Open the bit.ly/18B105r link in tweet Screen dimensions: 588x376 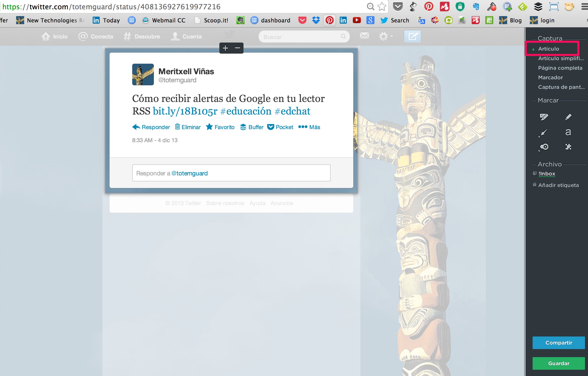(185, 111)
